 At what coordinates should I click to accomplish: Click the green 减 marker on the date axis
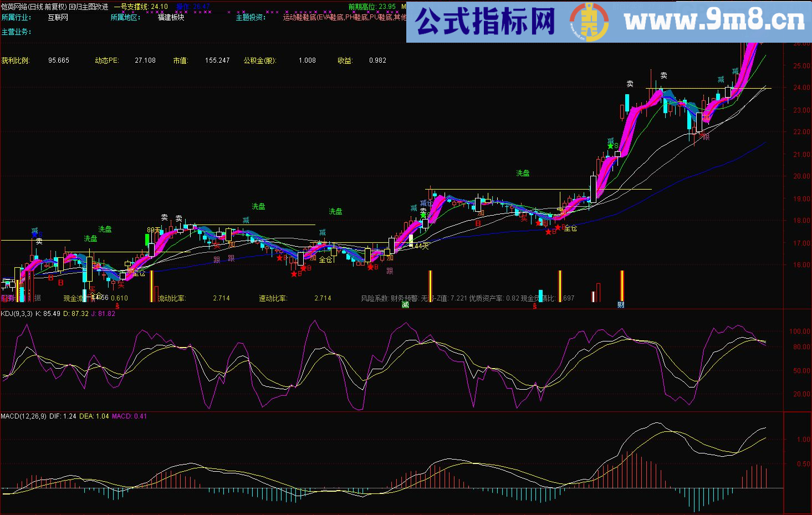[405, 305]
